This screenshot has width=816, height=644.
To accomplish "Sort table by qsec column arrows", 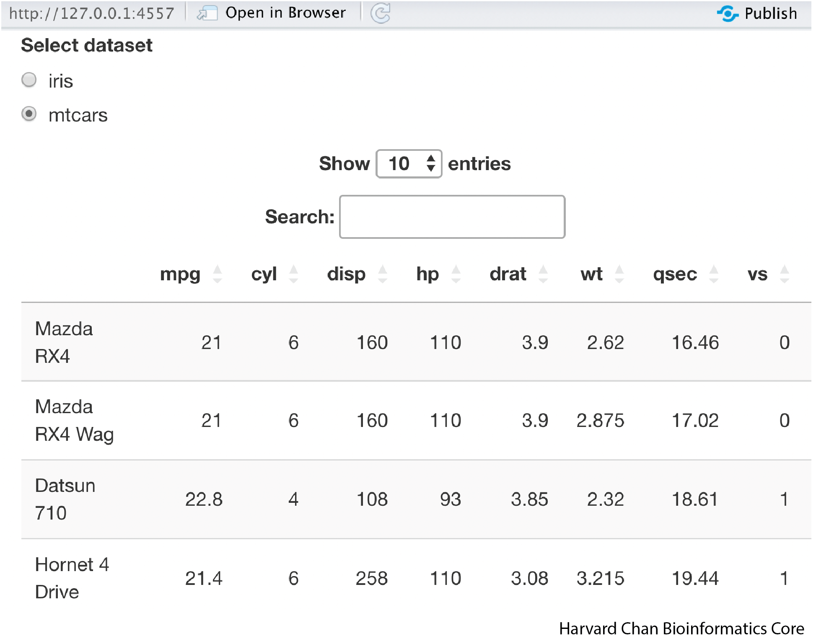I will [714, 274].
